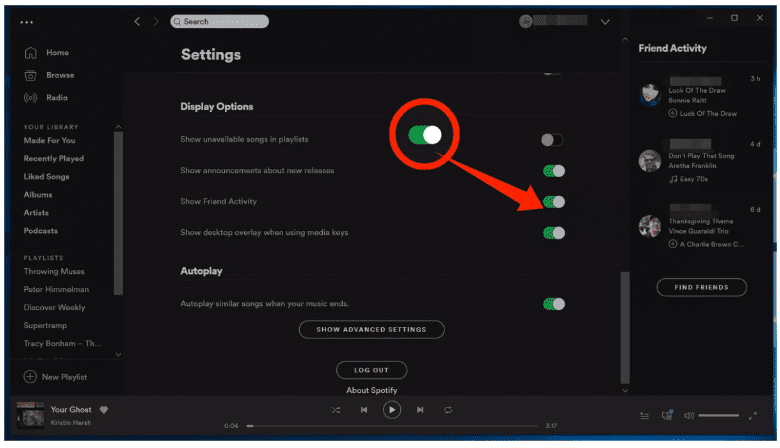Click the settings vertical scrollbar thumb
This screenshot has width=780, height=448.
[625, 328]
